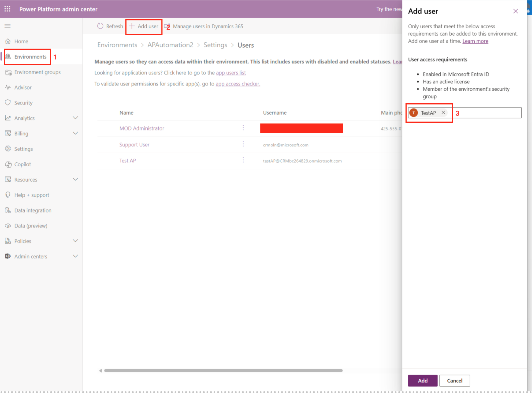Screen dimensions: 532x394
Task: Expand the Admin centers chevron
Action: pyautogui.click(x=75, y=256)
